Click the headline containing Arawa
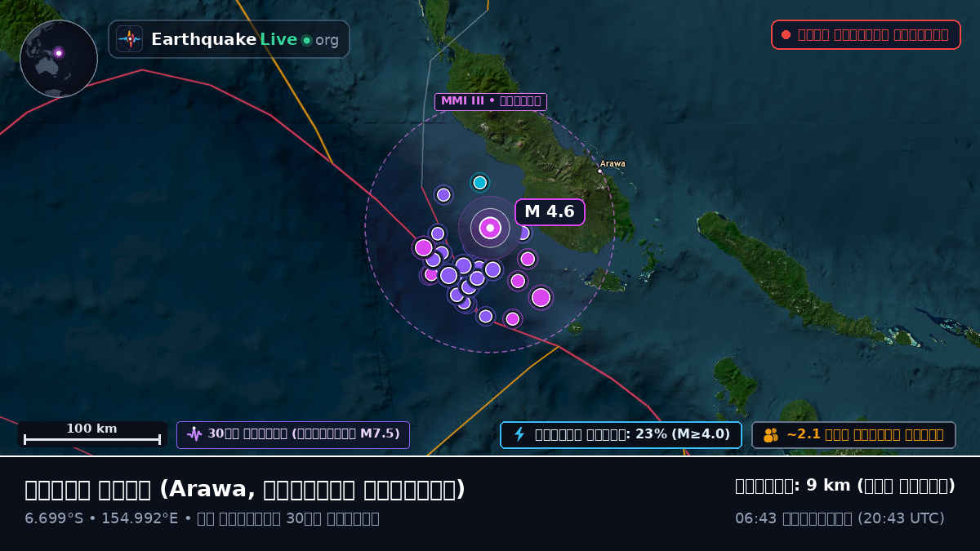The image size is (980, 551). [245, 489]
